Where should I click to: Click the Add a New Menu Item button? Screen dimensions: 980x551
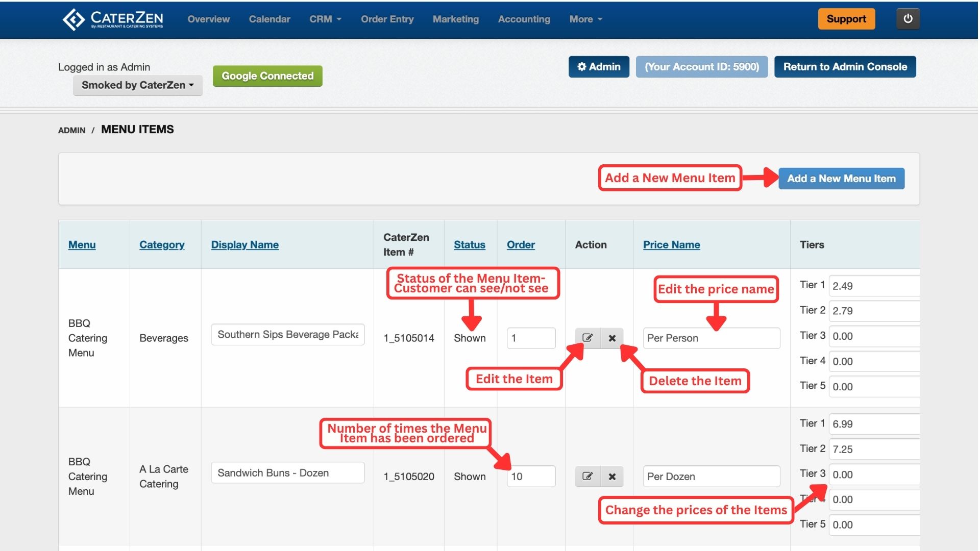click(x=841, y=179)
